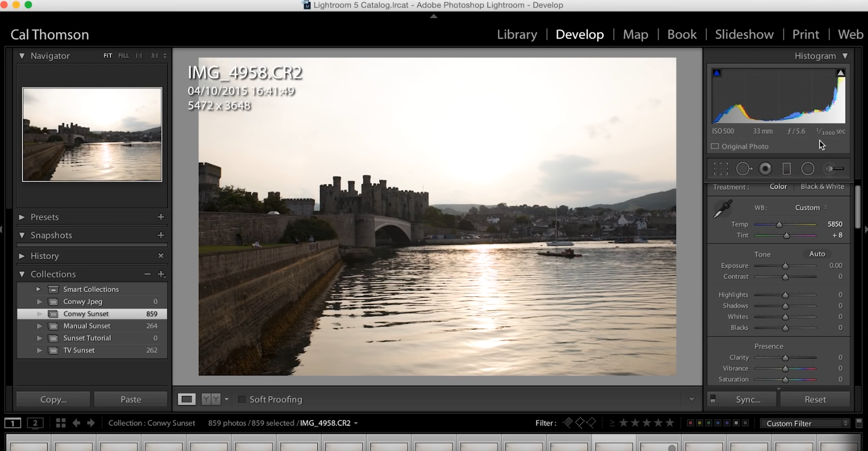
Task: Click the Paste button
Action: [131, 399]
